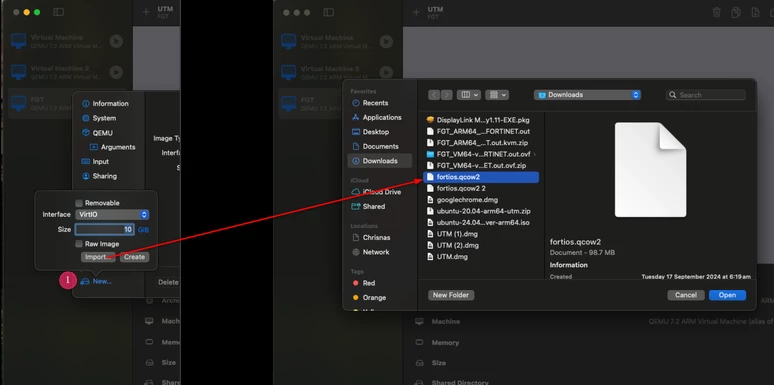Click the Search field in file dialog
Viewport: 774px width, 385px height.
point(706,95)
